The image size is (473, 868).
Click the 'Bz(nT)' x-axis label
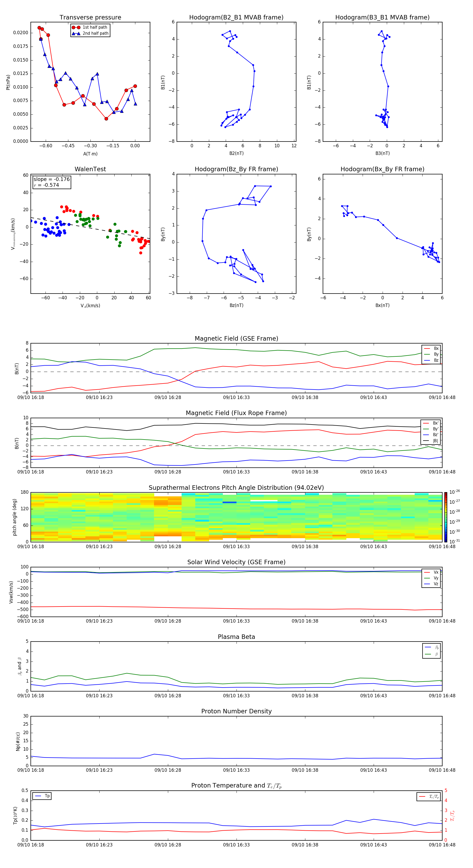pos(236,305)
